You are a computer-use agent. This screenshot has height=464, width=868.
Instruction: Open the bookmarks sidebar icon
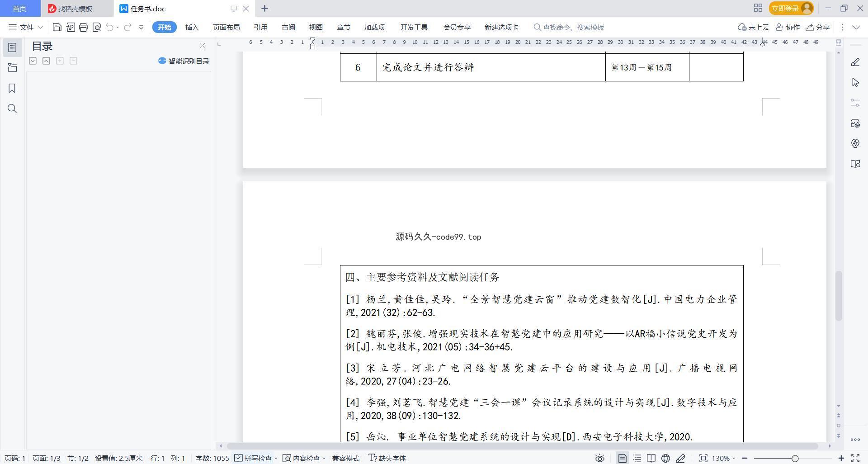[12, 88]
